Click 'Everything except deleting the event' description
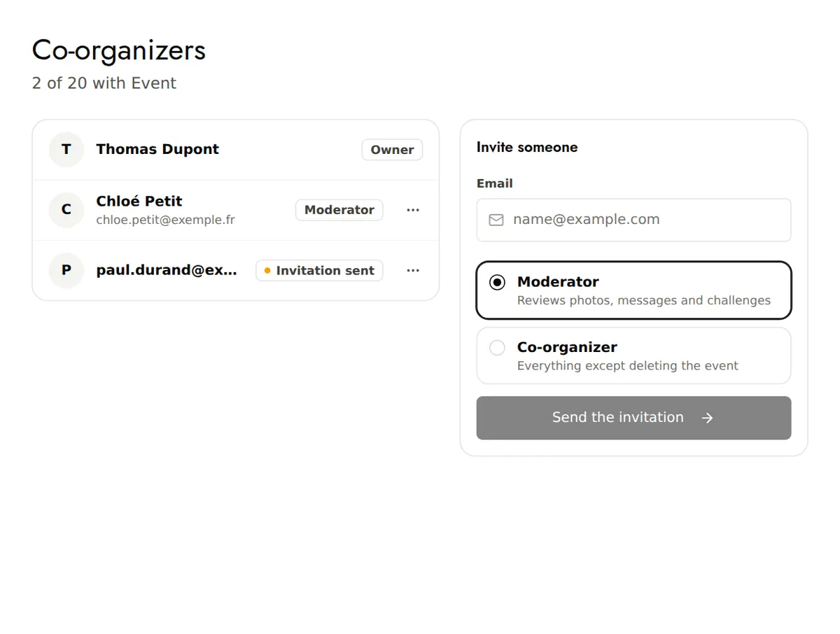Image resolution: width=840 pixels, height=634 pixels. click(628, 366)
